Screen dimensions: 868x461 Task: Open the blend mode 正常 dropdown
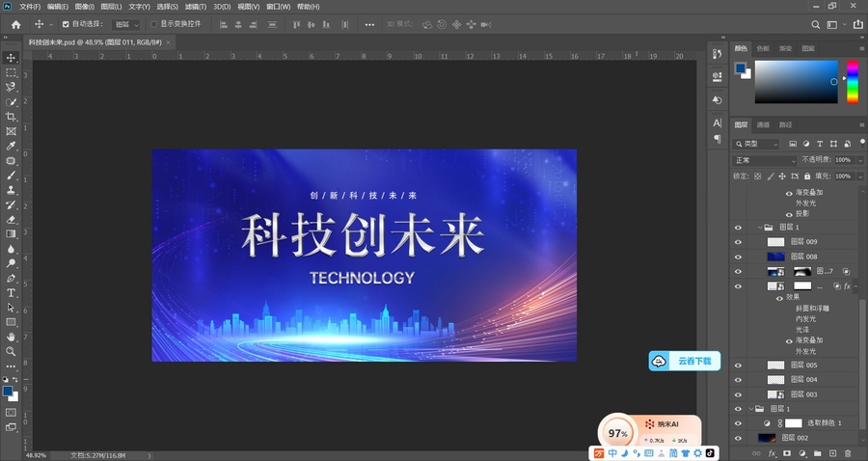point(765,160)
